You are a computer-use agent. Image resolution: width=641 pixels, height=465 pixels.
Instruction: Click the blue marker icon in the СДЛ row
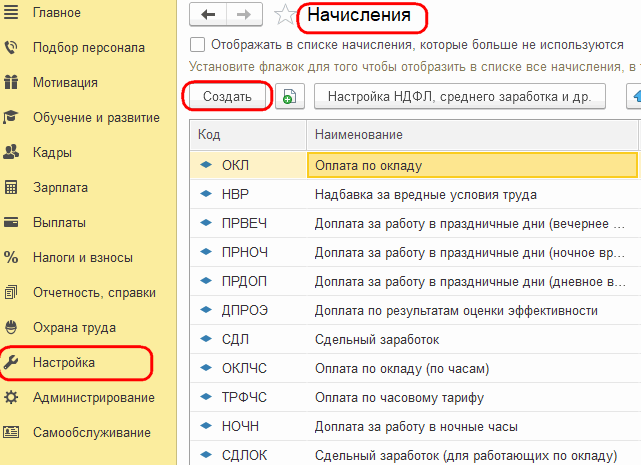[x=206, y=339]
